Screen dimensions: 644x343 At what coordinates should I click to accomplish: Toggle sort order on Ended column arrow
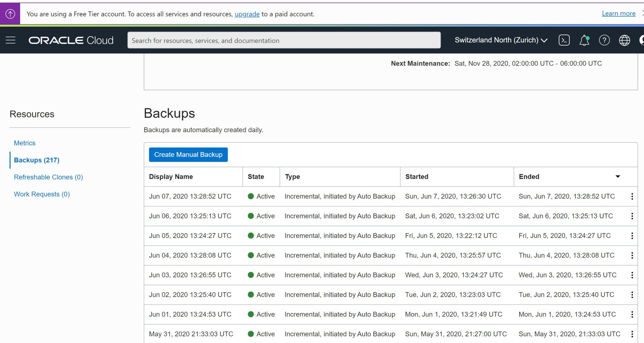point(618,177)
